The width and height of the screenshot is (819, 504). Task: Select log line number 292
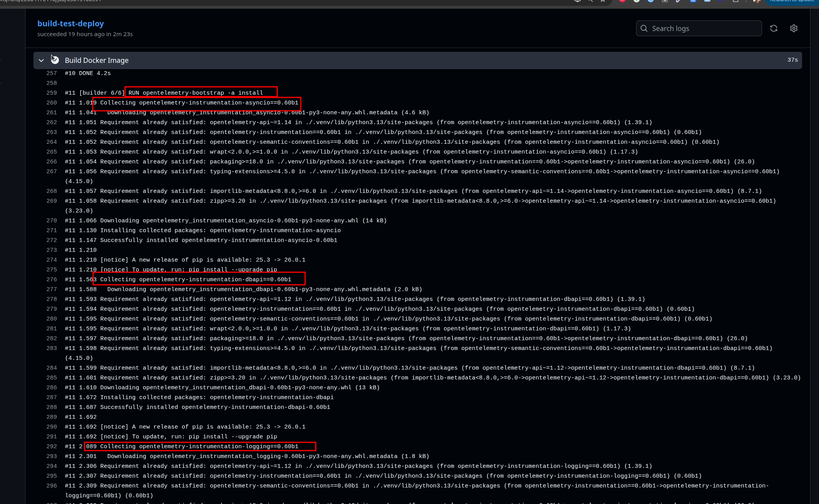click(52, 446)
